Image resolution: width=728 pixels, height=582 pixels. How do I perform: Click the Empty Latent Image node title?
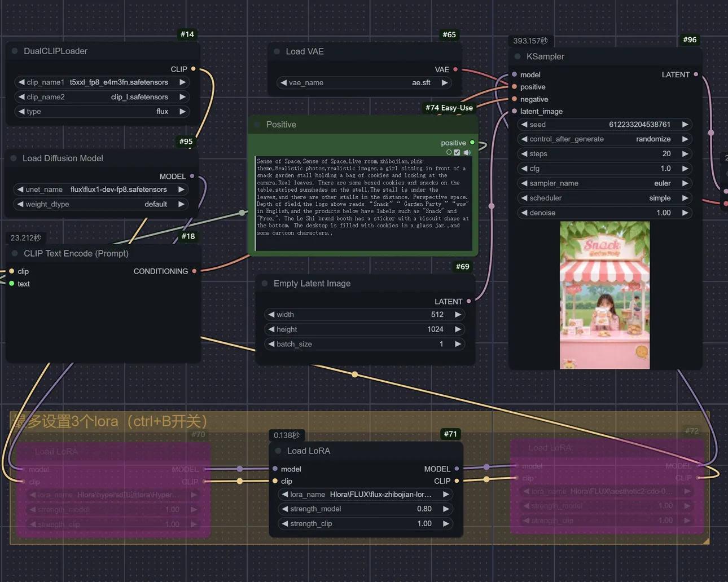tap(312, 284)
